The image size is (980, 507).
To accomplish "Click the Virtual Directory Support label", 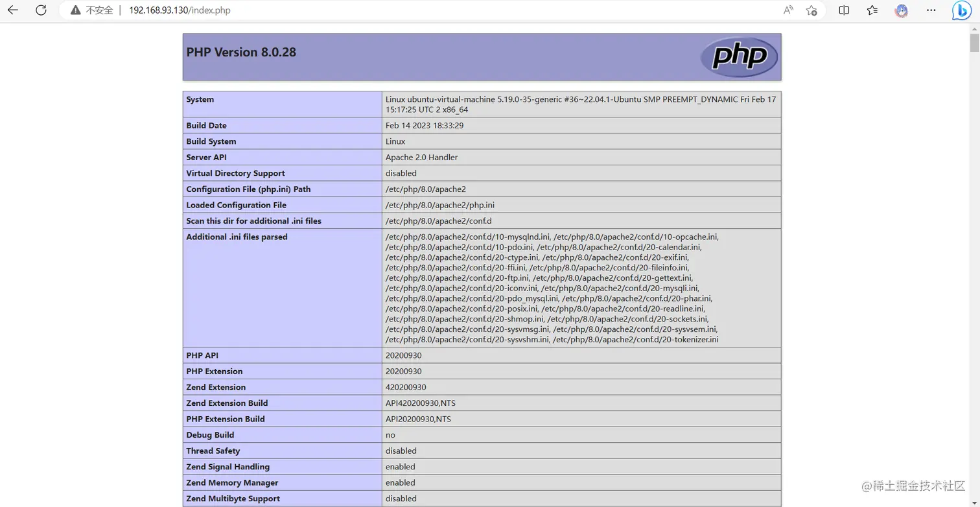I will click(235, 173).
